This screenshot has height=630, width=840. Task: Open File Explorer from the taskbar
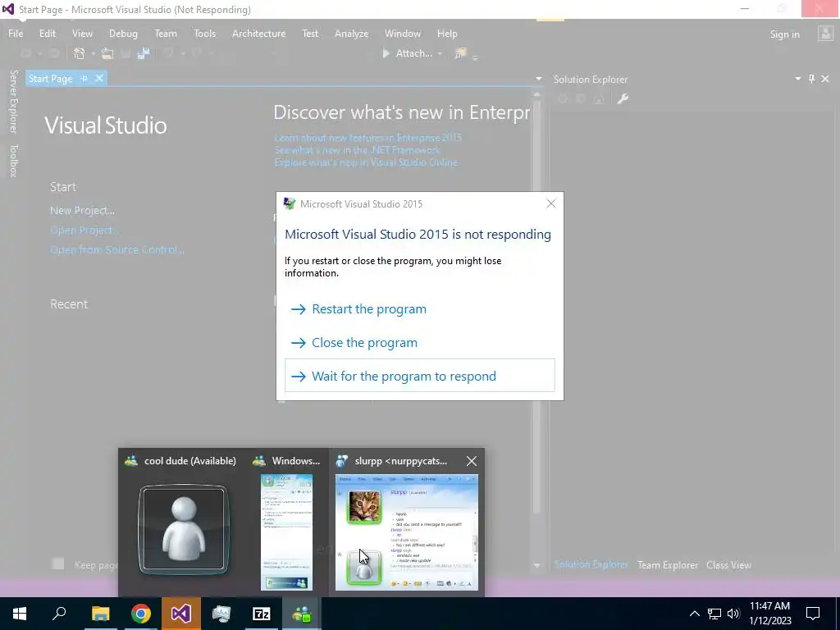click(100, 614)
